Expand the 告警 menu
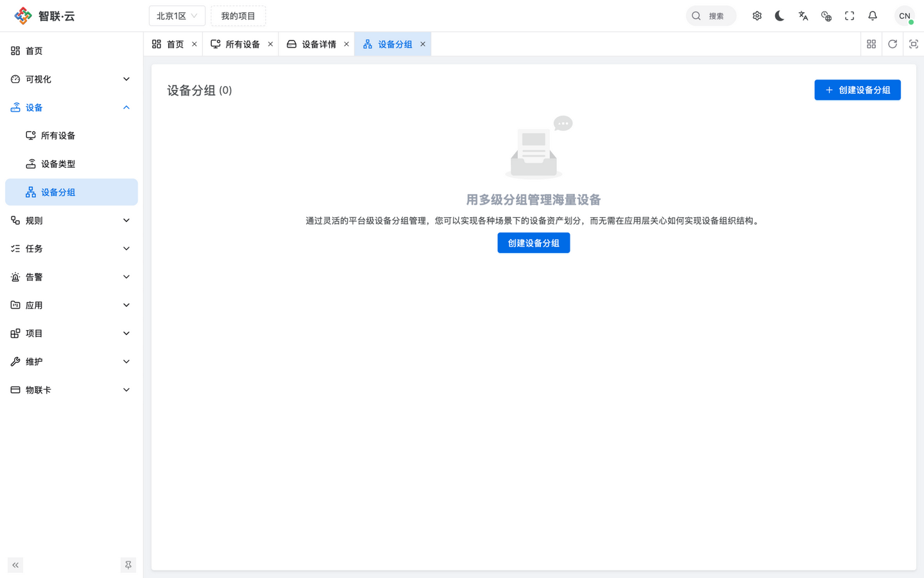Viewport: 924px width, 578px height. tap(71, 277)
